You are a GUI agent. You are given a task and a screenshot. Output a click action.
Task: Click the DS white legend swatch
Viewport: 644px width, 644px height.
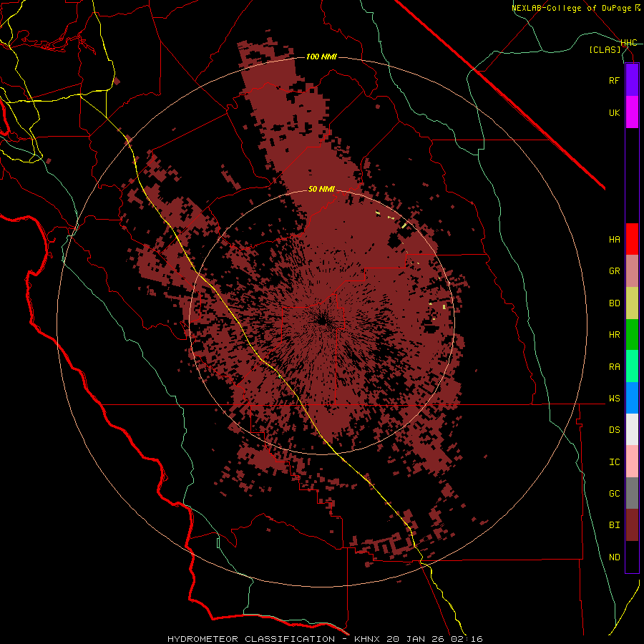(x=632, y=429)
